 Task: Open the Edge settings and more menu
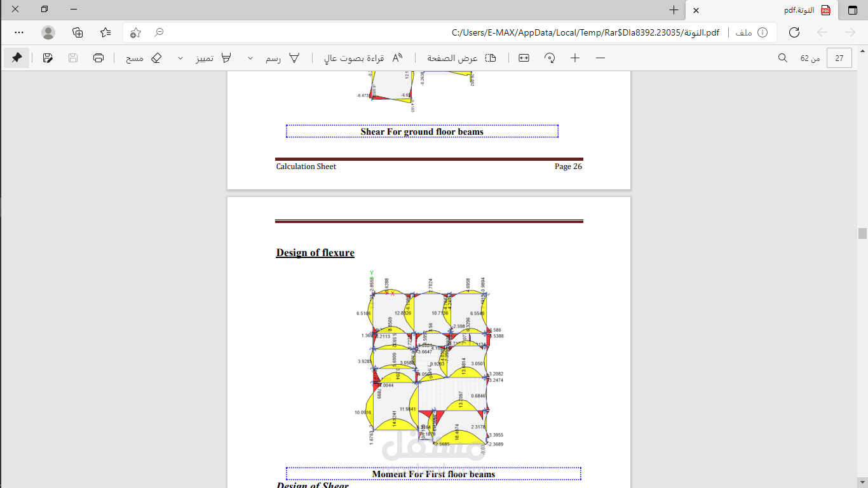click(19, 32)
